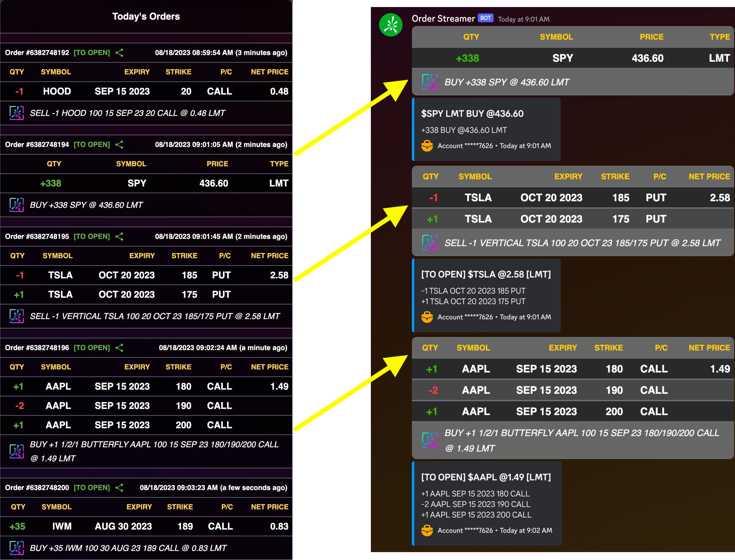Click the SPY symbol in Today's Orders

(x=137, y=183)
